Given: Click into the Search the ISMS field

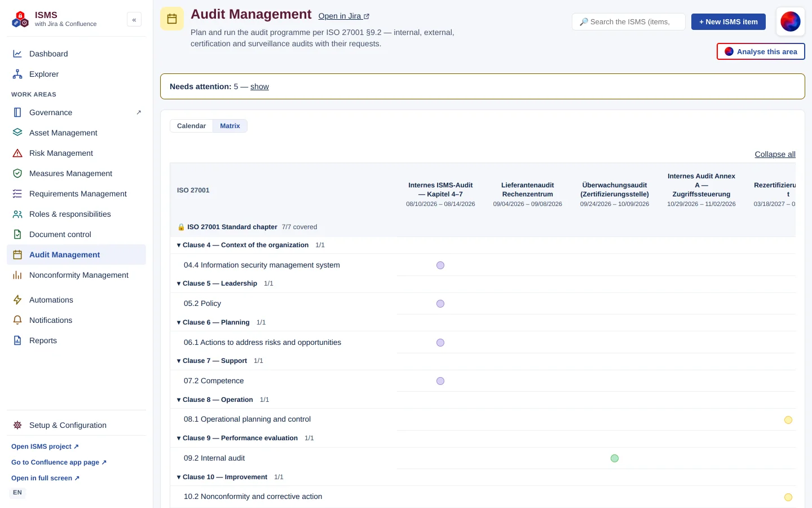Looking at the screenshot, I should coord(629,21).
